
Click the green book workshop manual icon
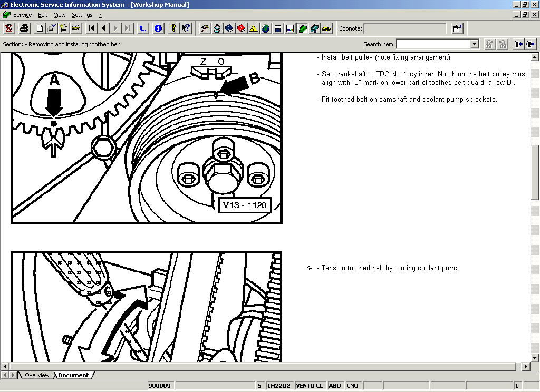(302, 28)
